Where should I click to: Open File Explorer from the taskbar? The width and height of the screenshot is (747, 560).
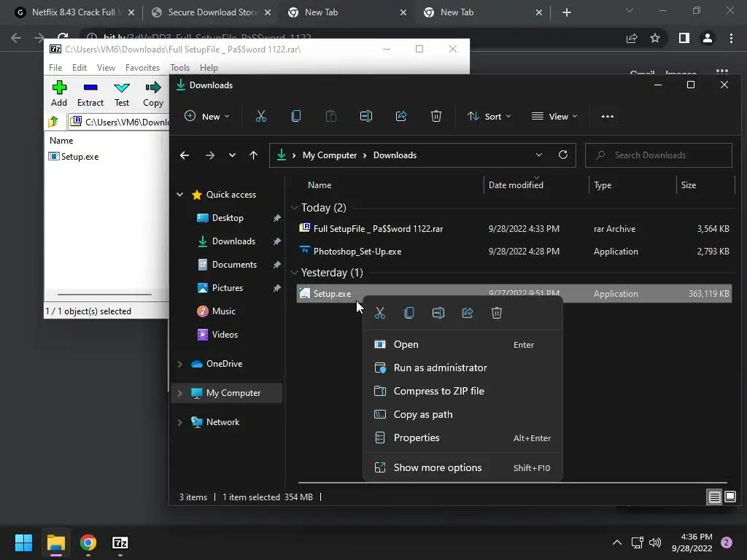point(55,542)
